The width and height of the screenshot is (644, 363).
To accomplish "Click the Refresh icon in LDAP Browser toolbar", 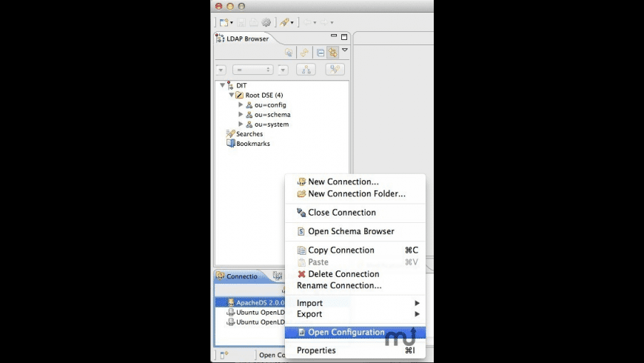I will click(x=304, y=53).
